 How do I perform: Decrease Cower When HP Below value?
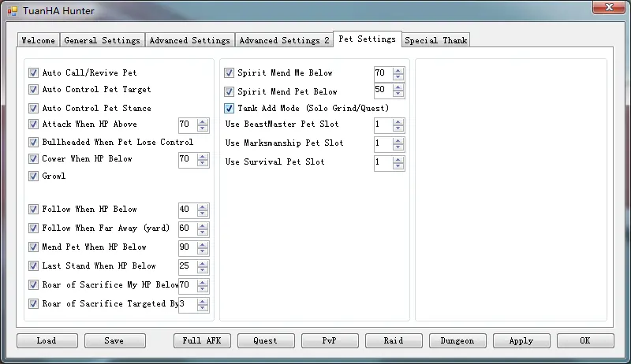203,163
